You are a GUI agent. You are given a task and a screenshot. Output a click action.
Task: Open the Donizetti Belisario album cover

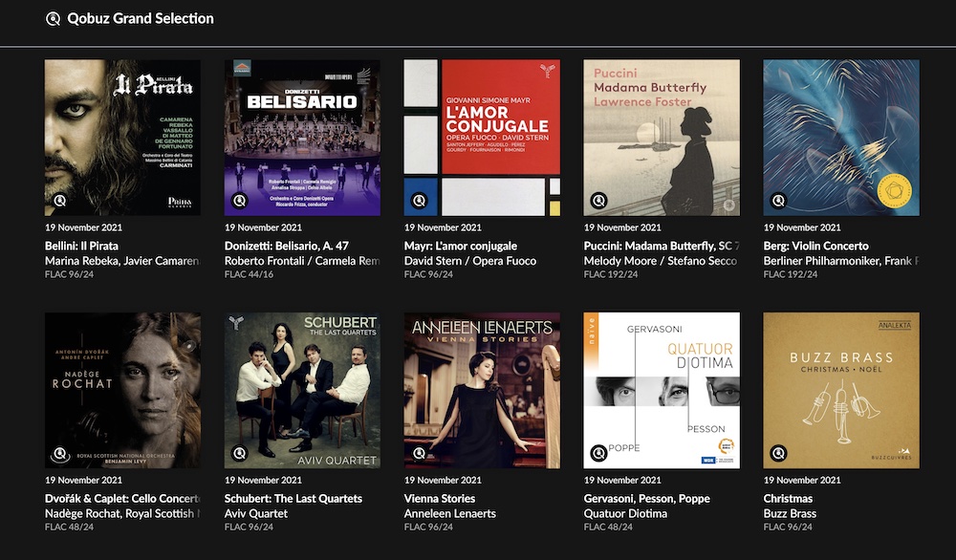[302, 138]
